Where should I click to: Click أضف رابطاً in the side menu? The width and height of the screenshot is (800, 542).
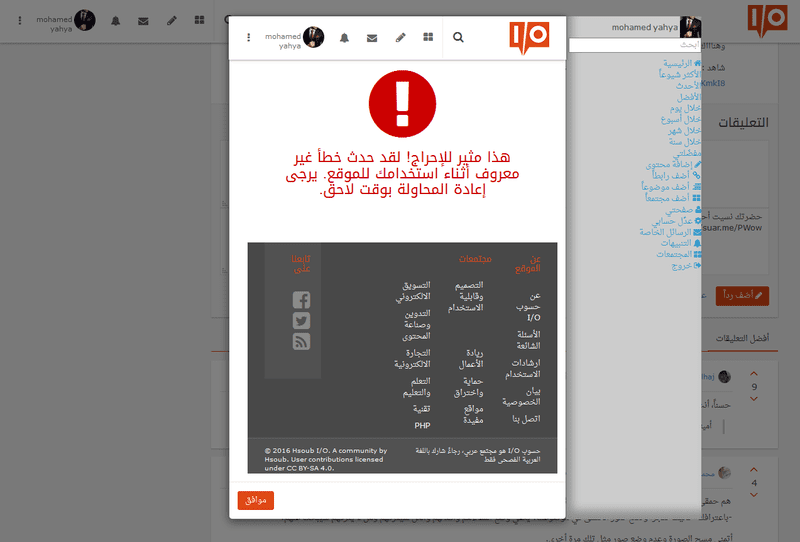point(676,176)
